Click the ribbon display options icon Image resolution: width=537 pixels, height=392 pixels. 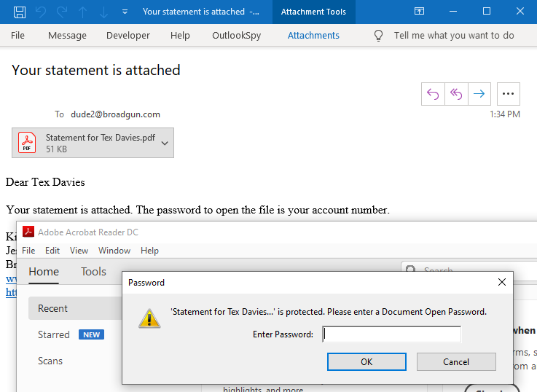point(419,12)
